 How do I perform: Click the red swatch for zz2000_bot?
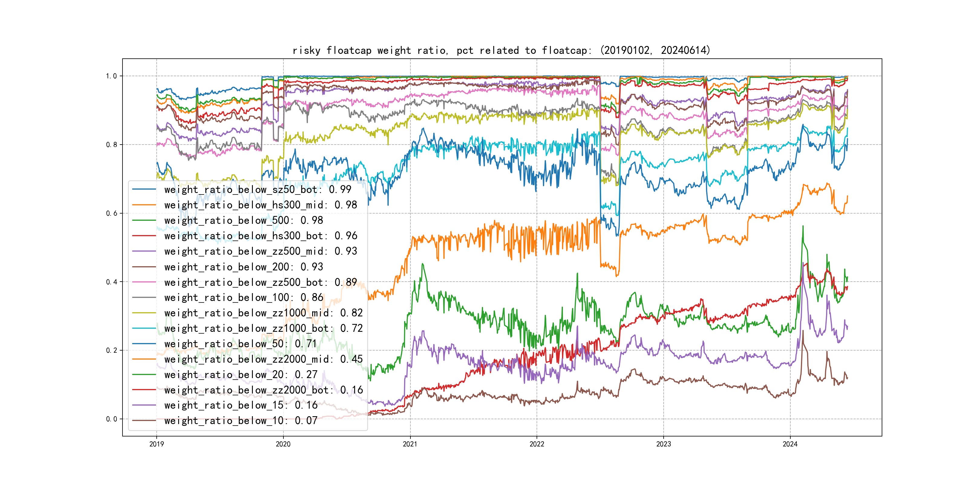tap(144, 390)
